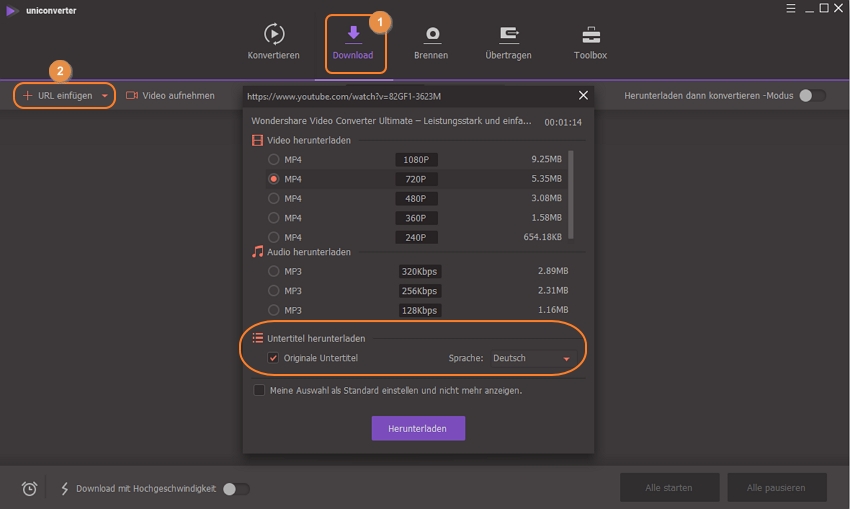Open the Brennen tab
This screenshot has width=850, height=509.
431,42
